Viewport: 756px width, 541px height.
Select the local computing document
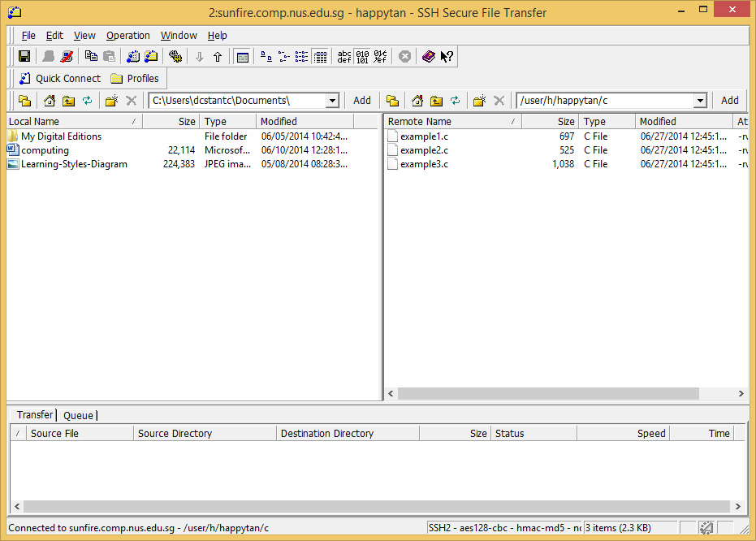(45, 150)
